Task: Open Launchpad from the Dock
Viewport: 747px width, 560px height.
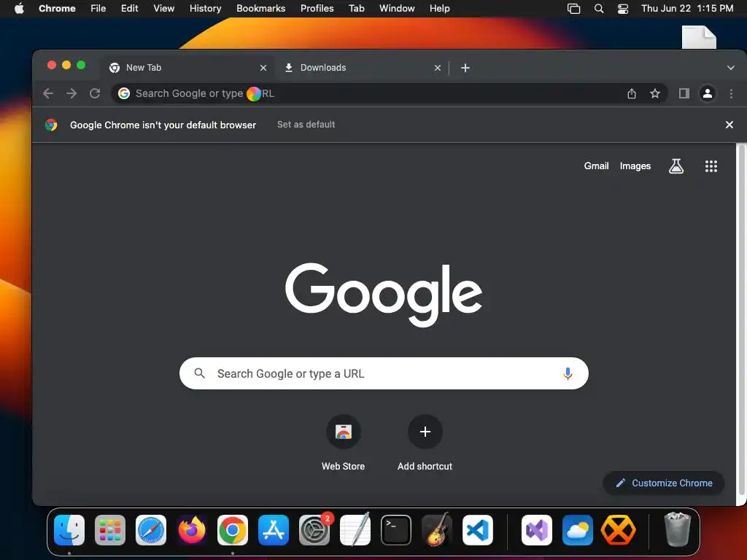Action: tap(110, 530)
